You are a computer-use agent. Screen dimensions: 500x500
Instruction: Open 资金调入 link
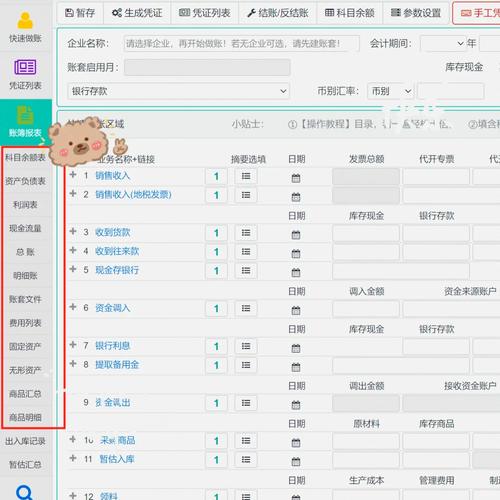(x=113, y=308)
